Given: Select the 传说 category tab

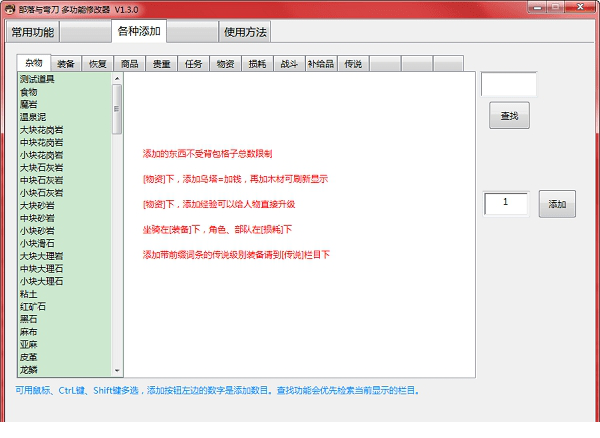Looking at the screenshot, I should coord(353,64).
